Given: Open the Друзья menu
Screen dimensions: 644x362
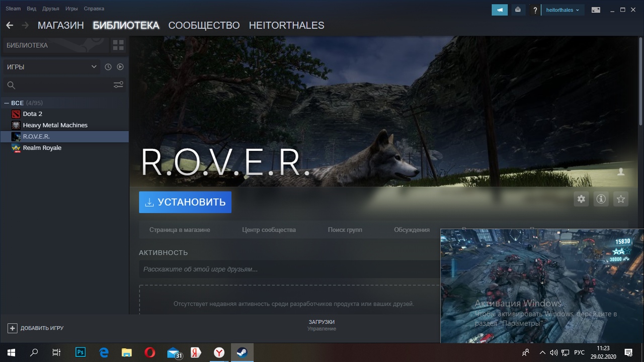Looking at the screenshot, I should tap(51, 9).
